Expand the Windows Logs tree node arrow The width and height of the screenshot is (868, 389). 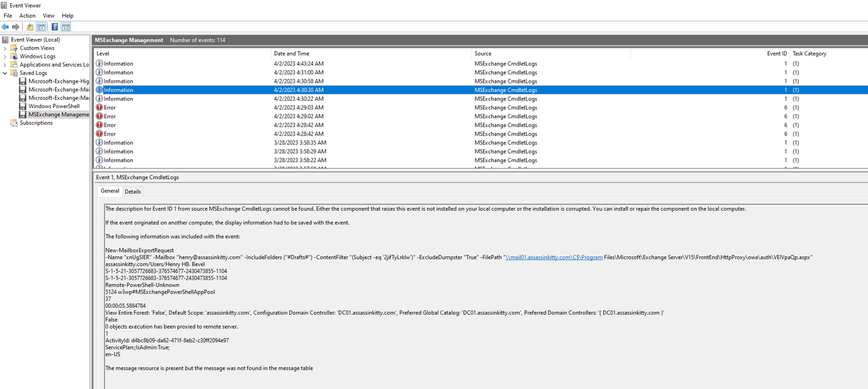pos(5,56)
